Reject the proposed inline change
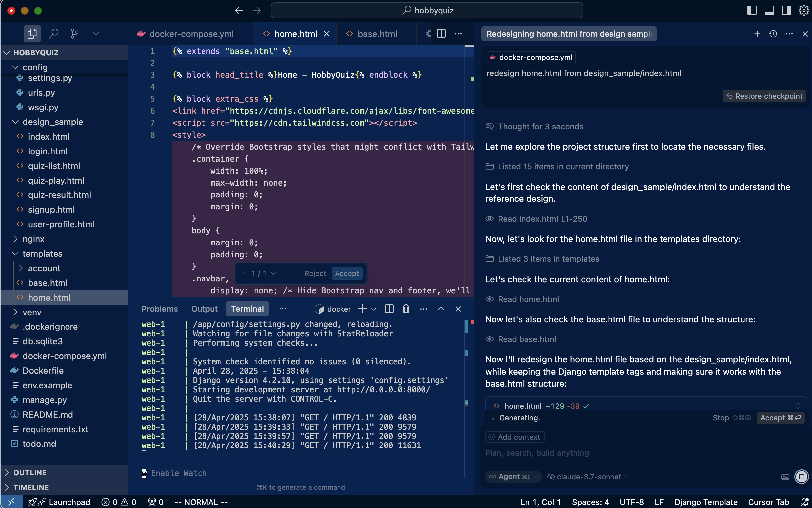The width and height of the screenshot is (812, 508). tap(315, 273)
